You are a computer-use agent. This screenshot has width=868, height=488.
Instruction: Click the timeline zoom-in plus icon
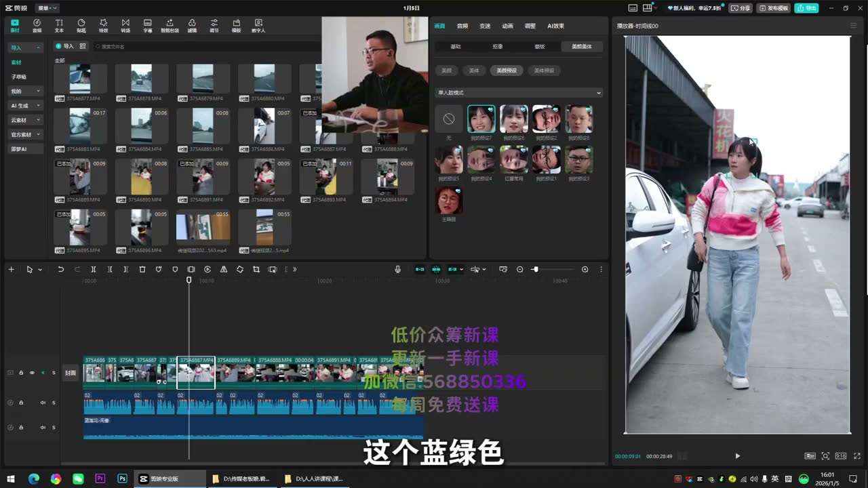(585, 269)
